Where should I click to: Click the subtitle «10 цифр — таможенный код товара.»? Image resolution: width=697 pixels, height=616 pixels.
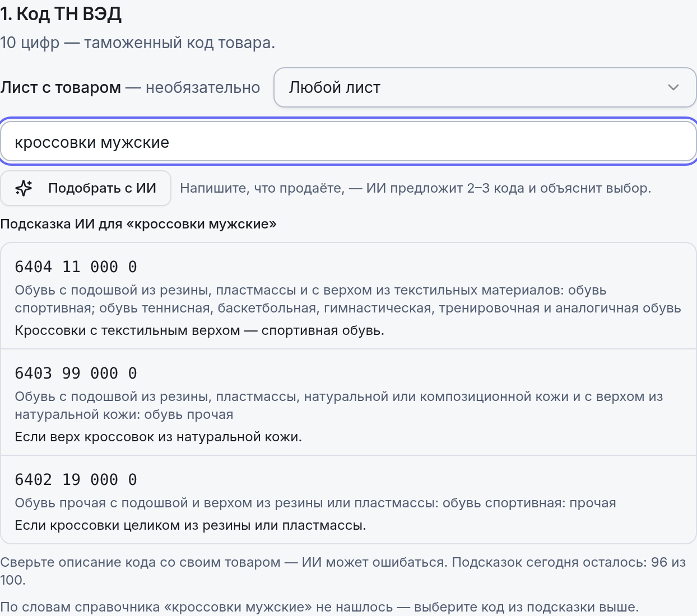(138, 43)
